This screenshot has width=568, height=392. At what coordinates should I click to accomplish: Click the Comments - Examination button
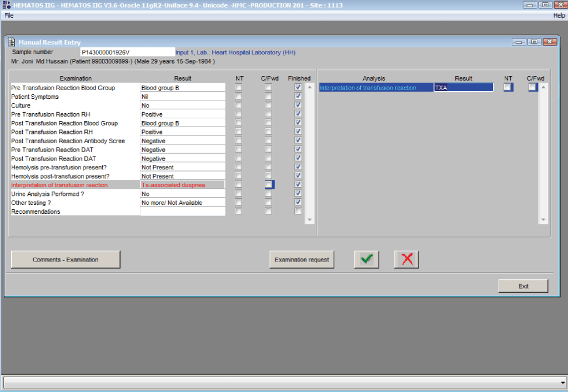[x=66, y=259]
